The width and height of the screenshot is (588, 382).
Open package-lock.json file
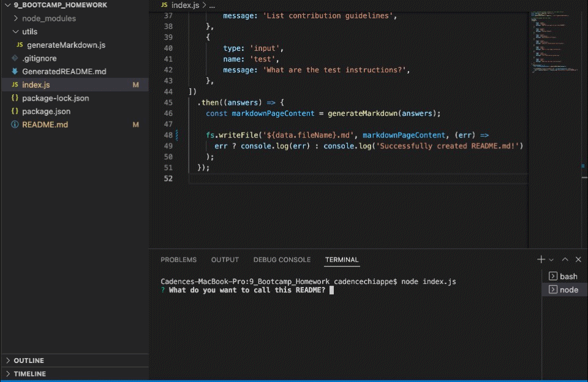point(56,98)
